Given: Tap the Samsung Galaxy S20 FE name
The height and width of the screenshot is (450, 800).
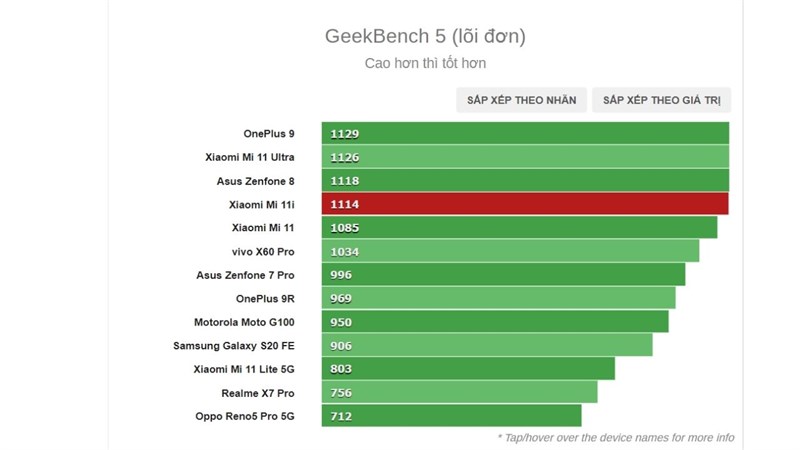Looking at the screenshot, I should click(234, 346).
